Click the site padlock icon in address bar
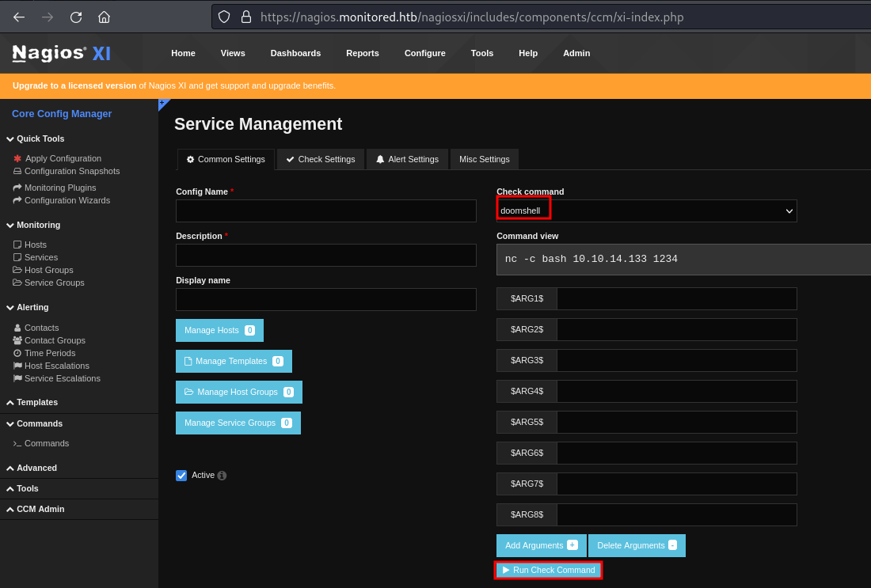871x588 pixels. 245,17
